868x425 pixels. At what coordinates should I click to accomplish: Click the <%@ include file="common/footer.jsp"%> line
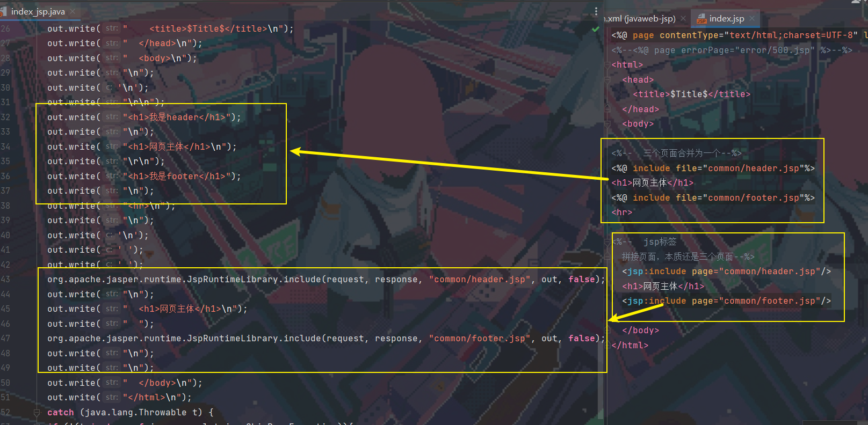(713, 198)
